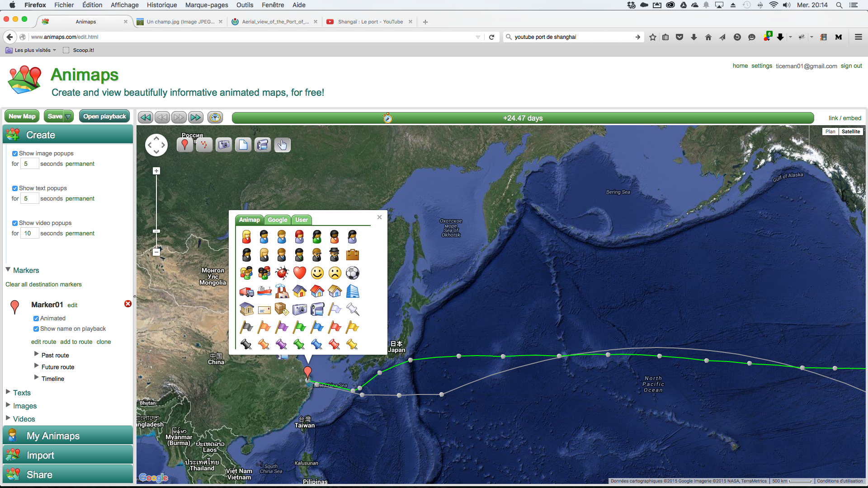Delete Marker01 with red X icon
868x488 pixels.
click(x=128, y=304)
